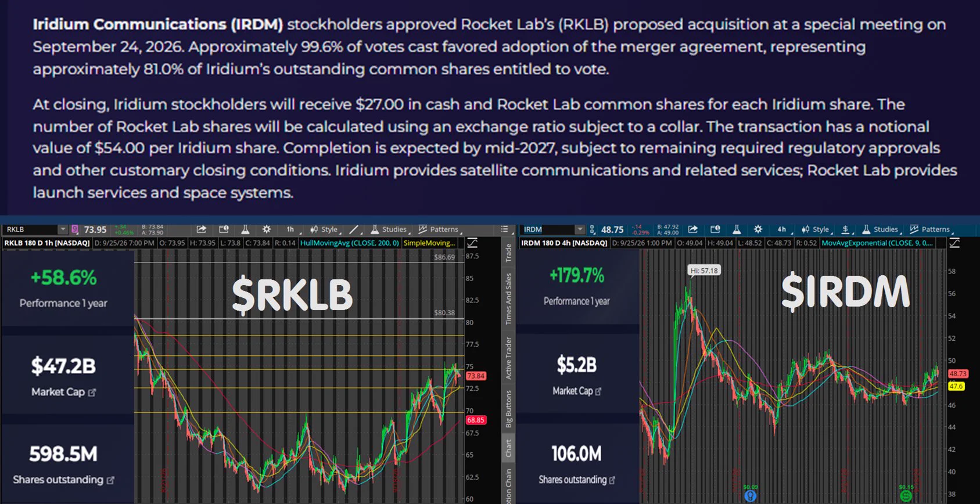Click the list menu icon above RKLB chart
The height and width of the screenshot is (504, 980).
click(504, 229)
